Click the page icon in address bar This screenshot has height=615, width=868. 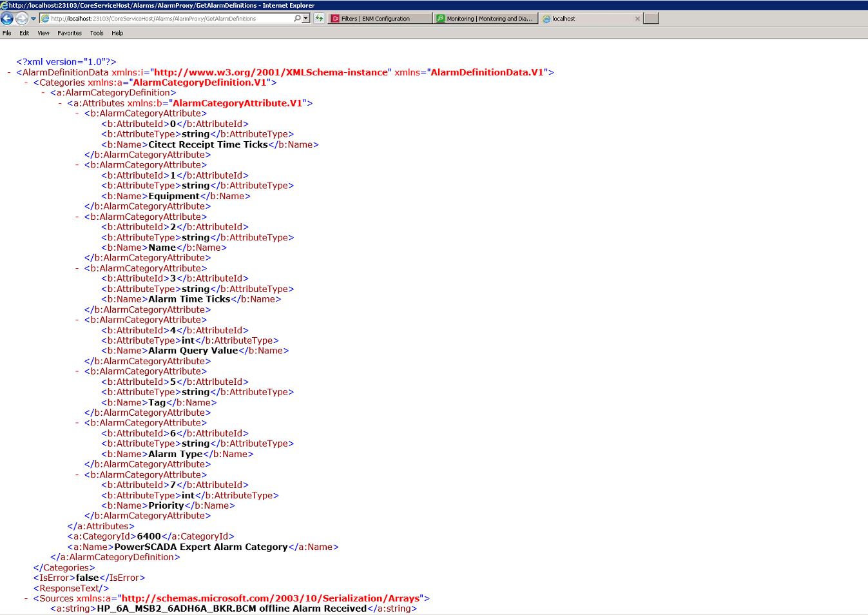pyautogui.click(x=45, y=19)
